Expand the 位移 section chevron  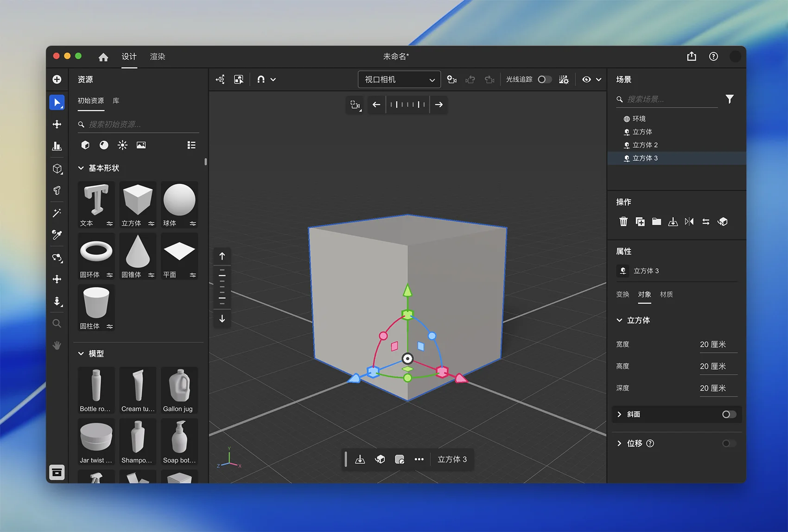coord(619,443)
